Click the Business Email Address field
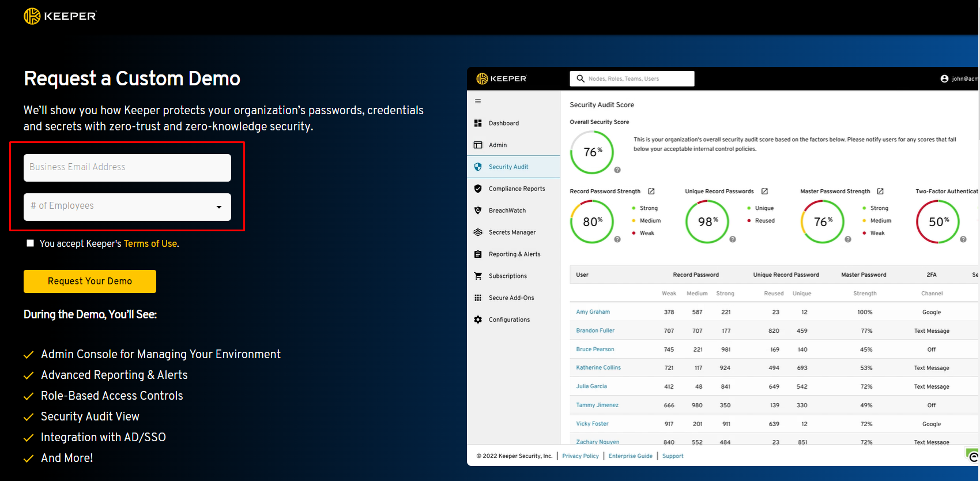Screen dimensions: 980x481 (127, 168)
